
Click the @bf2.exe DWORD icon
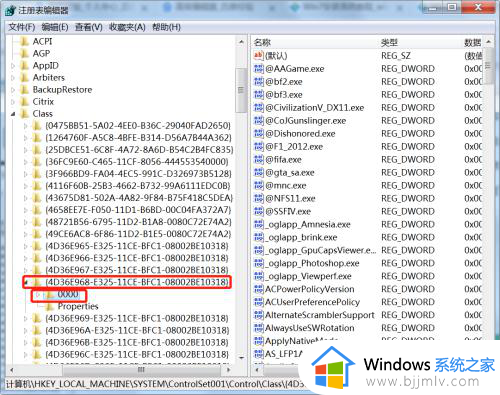coord(259,82)
